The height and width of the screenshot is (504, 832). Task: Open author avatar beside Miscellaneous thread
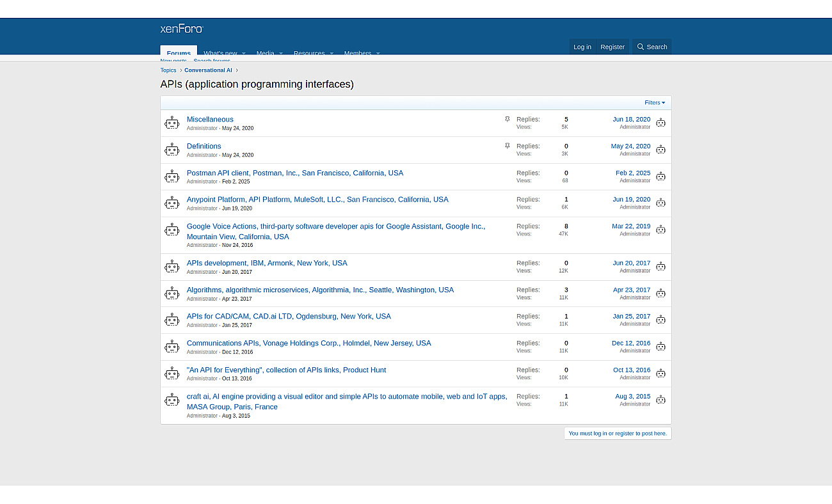[x=172, y=123]
